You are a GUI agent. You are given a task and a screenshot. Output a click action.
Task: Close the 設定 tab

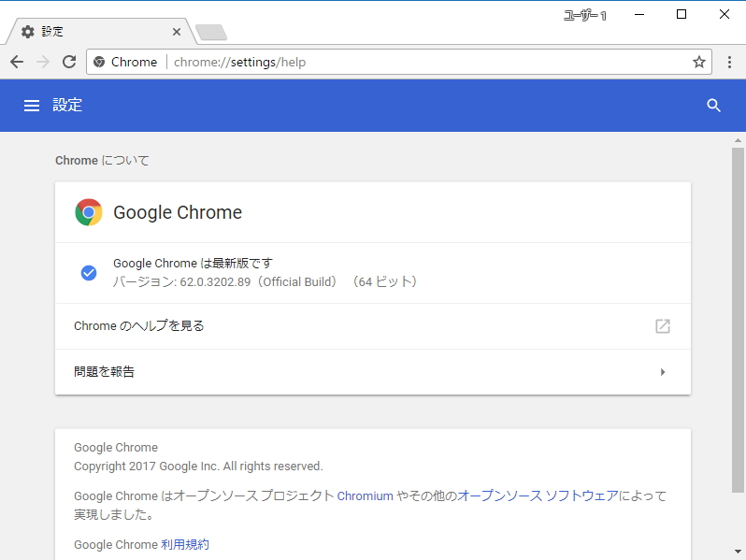[x=177, y=32]
